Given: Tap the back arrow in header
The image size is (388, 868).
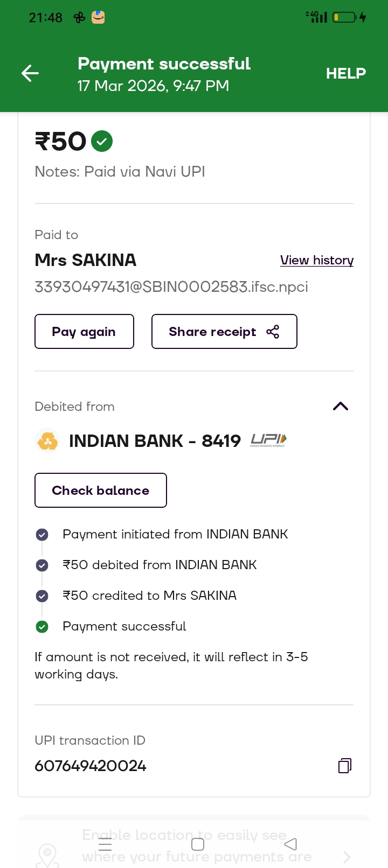Looking at the screenshot, I should click(30, 73).
